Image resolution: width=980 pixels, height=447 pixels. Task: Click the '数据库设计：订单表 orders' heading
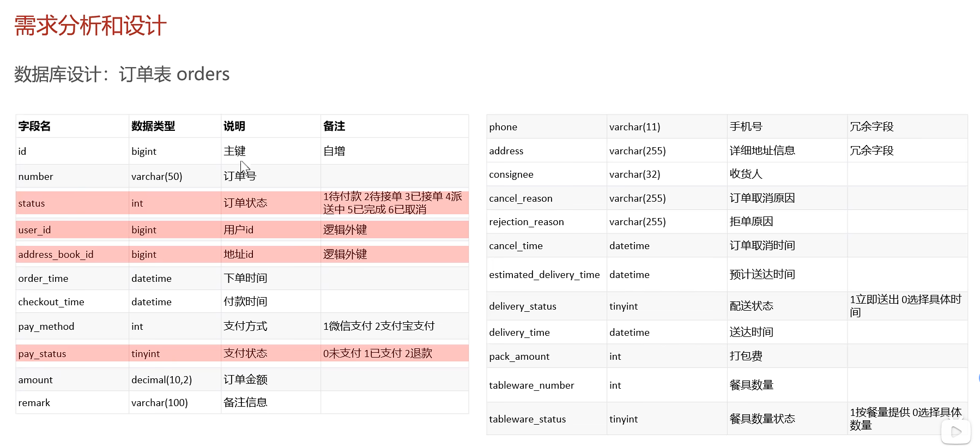point(122,74)
